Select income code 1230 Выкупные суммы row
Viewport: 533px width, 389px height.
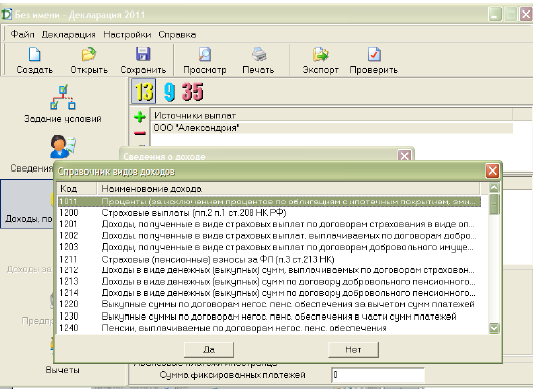tap(269, 316)
